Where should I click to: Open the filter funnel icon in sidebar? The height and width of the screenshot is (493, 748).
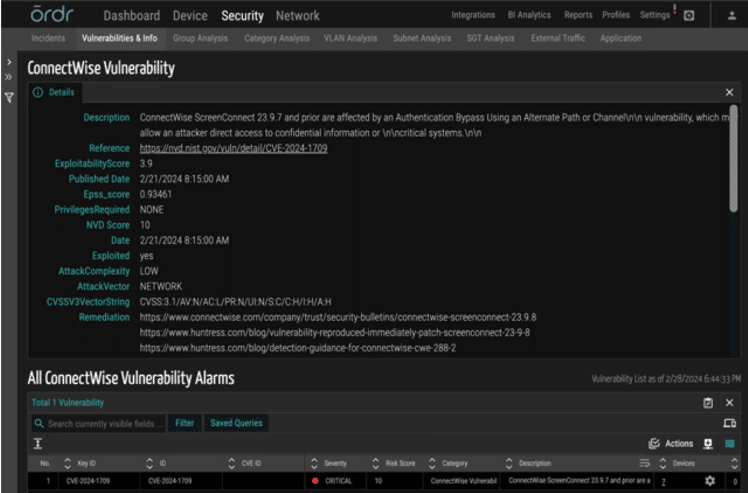click(x=9, y=98)
